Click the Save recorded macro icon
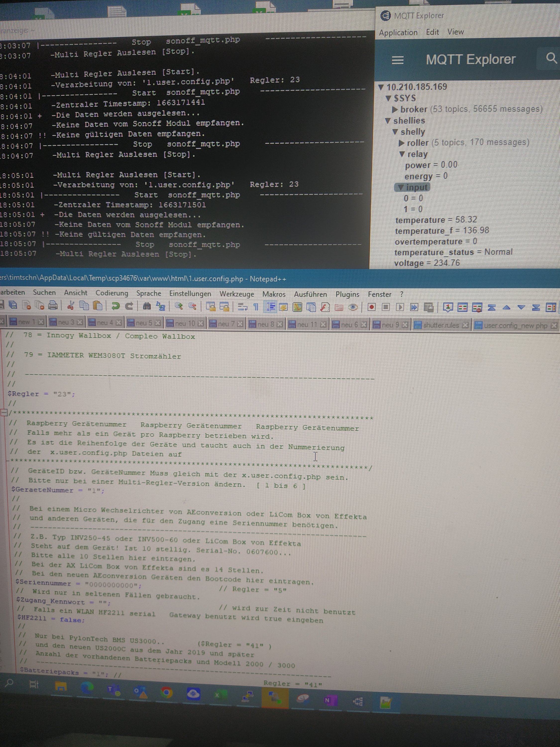This screenshot has width=560, height=747. [428, 307]
